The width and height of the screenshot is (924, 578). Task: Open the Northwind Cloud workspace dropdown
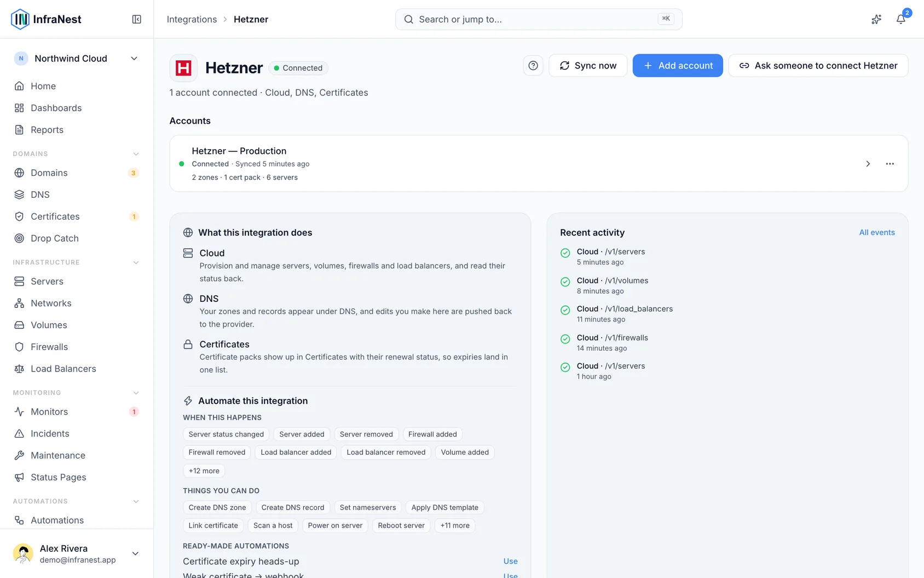[77, 59]
